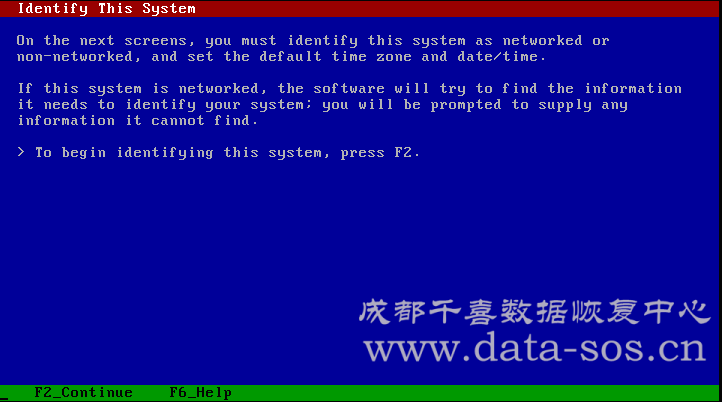Click empty red title bar area right of title
Viewport: 722px width, 402px height.
pos(456,9)
